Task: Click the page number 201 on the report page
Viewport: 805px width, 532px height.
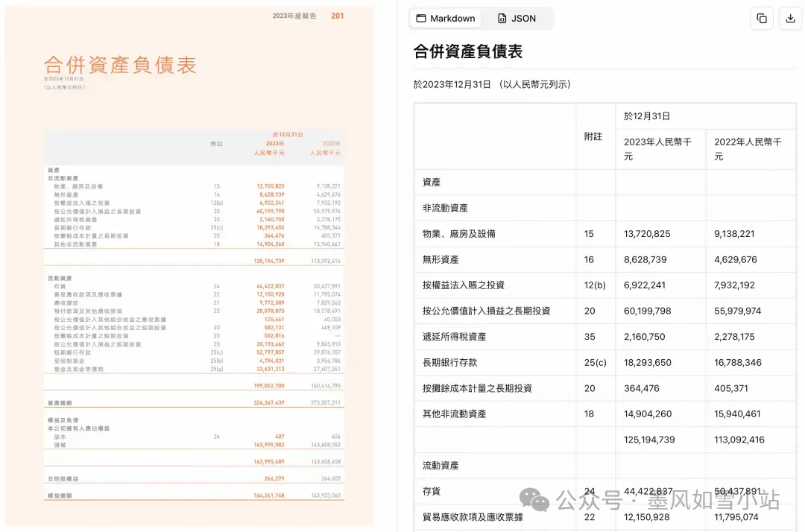Action: point(337,16)
